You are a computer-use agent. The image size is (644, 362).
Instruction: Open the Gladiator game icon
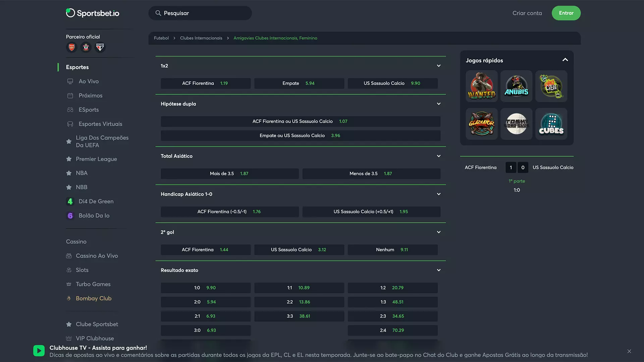tap(481, 123)
